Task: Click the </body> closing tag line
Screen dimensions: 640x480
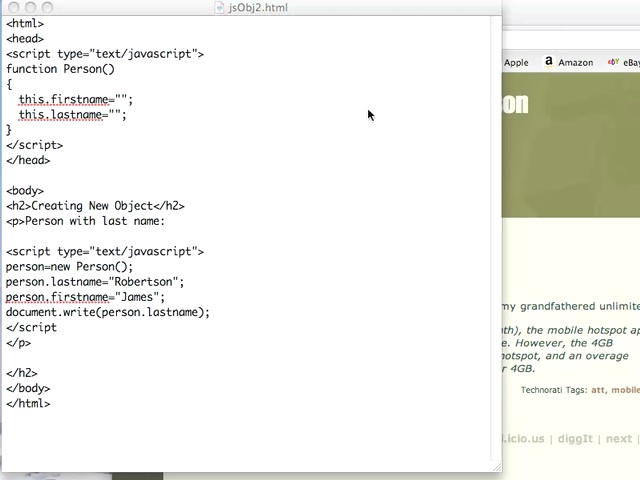Action: [28, 388]
